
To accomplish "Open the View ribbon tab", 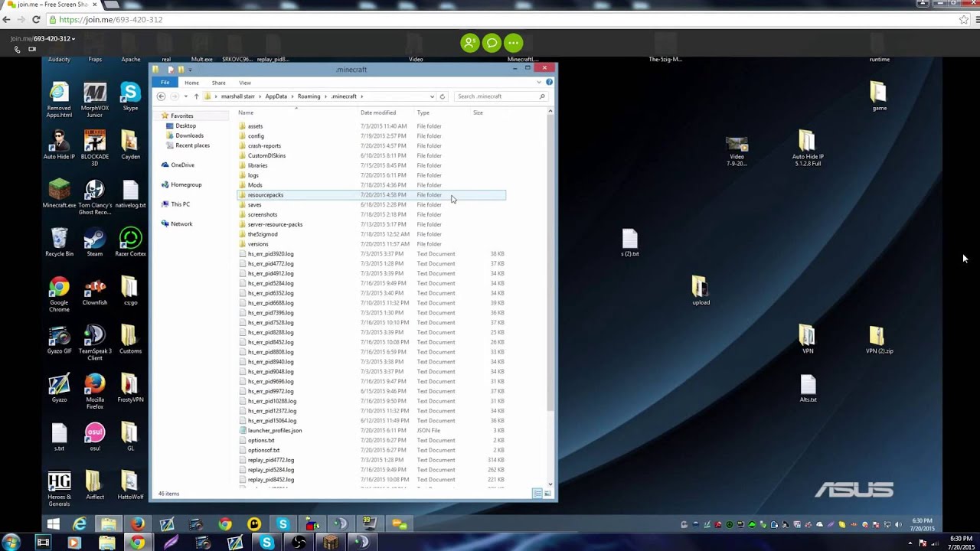I will tap(245, 83).
